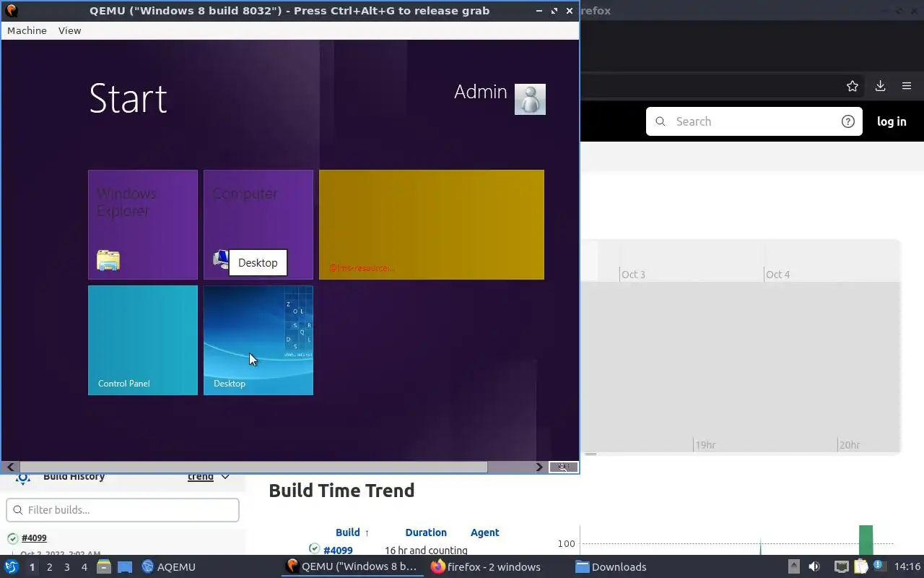
Task: Launch the Desktop tile with blue wallpaper
Action: (x=258, y=340)
